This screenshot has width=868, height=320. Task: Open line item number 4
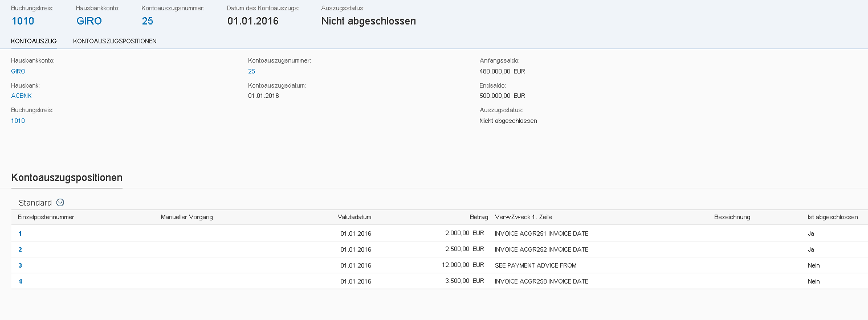20,281
